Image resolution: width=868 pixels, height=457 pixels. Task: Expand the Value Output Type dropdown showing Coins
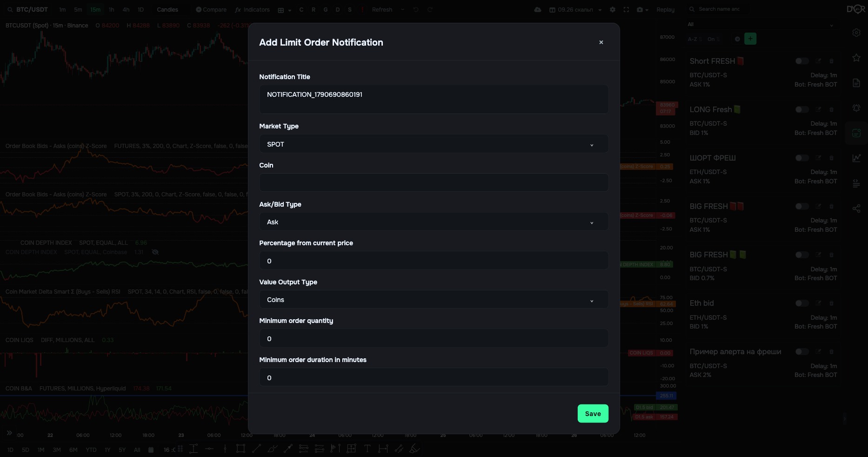coord(434,300)
